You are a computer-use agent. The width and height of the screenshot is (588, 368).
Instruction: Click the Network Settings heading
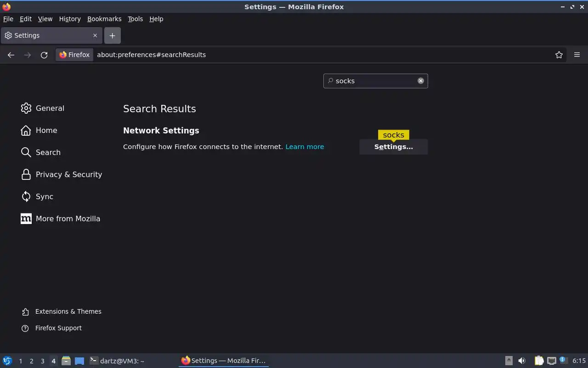coord(161,131)
